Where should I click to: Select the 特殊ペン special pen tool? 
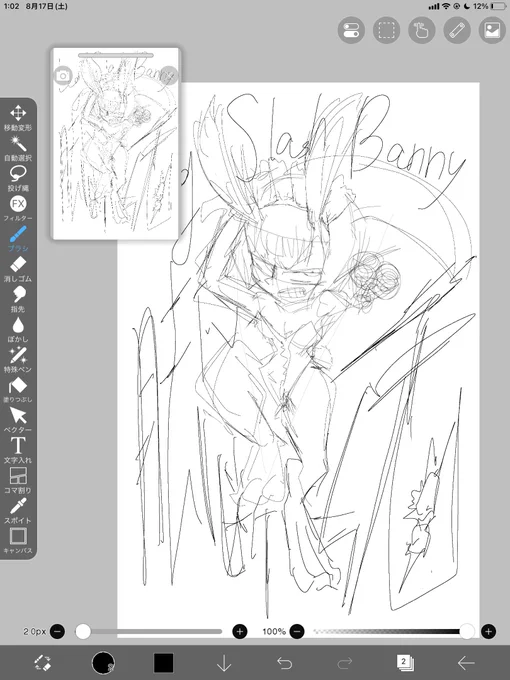click(18, 360)
